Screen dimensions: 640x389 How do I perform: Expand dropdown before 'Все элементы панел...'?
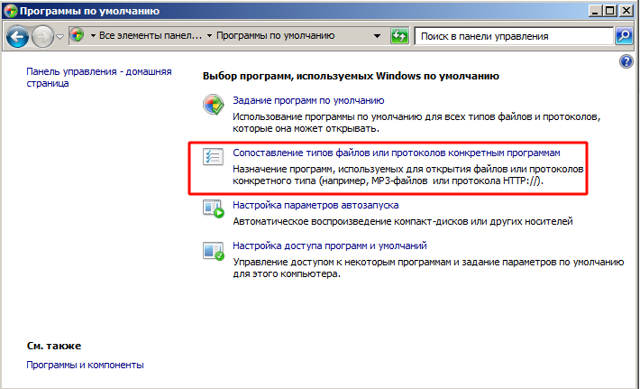pos(93,36)
